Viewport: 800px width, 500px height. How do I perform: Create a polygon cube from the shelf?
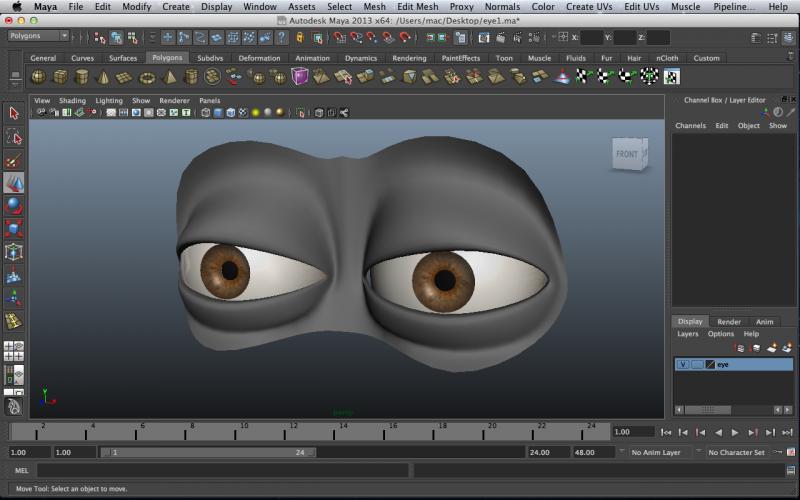click(x=60, y=77)
